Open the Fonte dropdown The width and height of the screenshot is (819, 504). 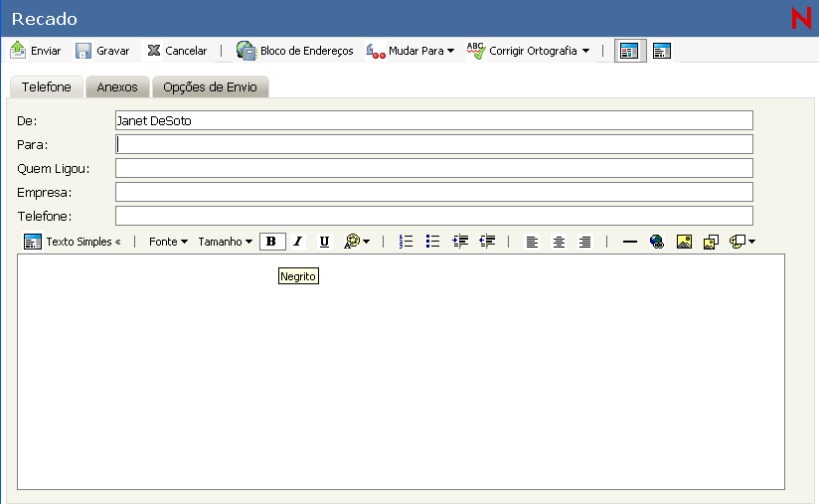pos(168,242)
